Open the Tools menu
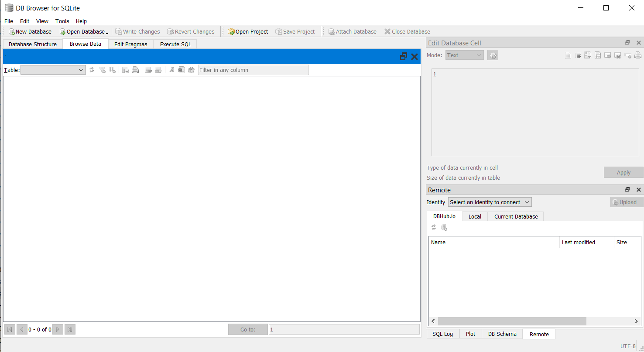Viewport: 644px width, 352px height. (62, 21)
